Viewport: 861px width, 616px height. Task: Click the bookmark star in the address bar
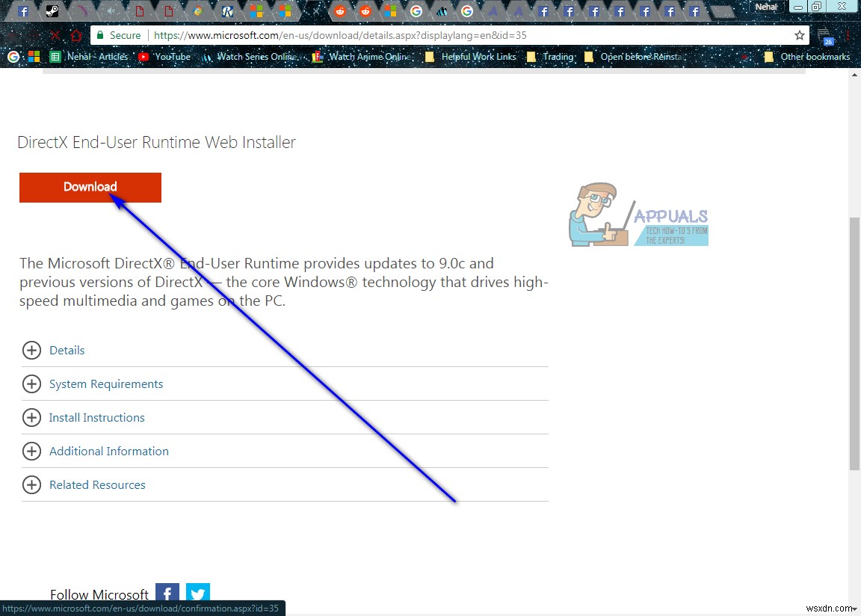coord(799,35)
